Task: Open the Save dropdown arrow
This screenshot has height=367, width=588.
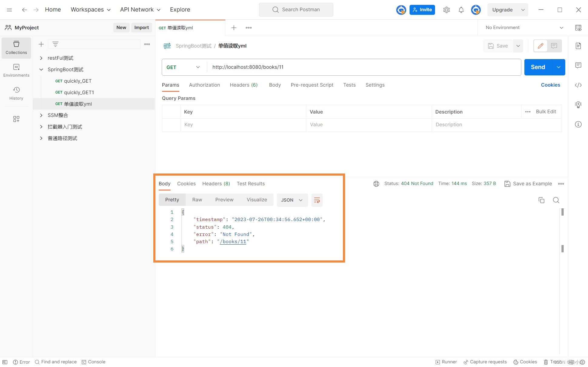Action: 518,46
